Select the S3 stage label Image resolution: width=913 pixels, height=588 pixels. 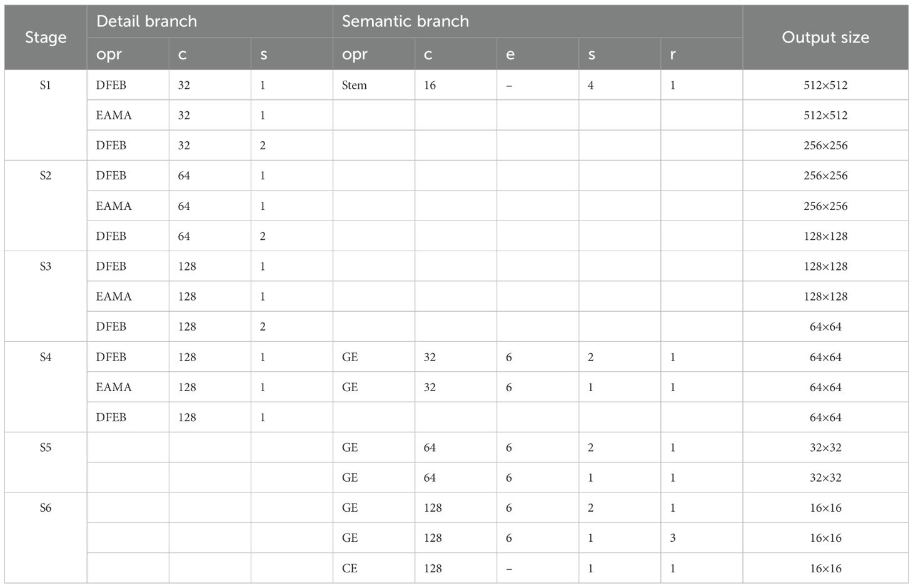coord(46,266)
